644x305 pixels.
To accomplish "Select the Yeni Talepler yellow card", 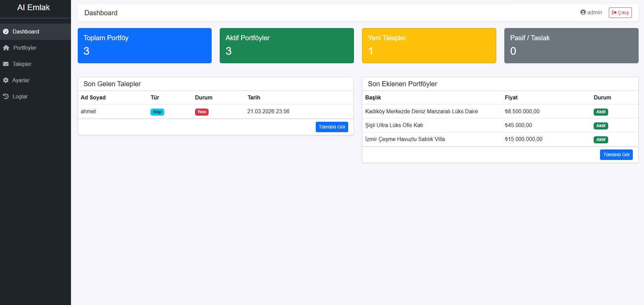I will pyautogui.click(x=429, y=46).
